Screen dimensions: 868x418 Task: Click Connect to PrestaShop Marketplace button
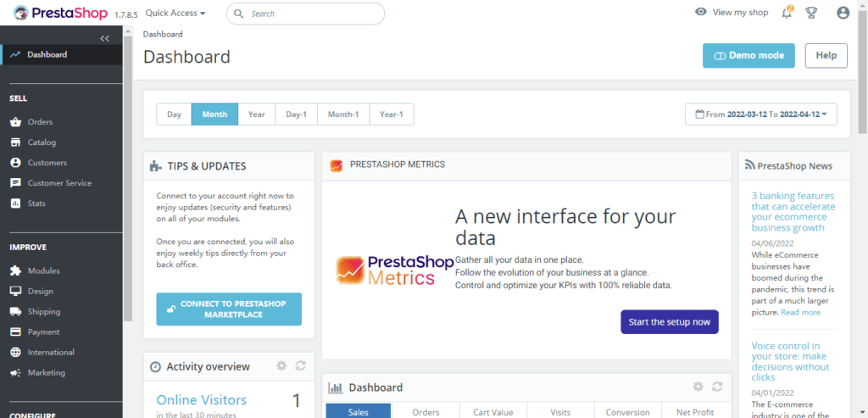coord(229,309)
